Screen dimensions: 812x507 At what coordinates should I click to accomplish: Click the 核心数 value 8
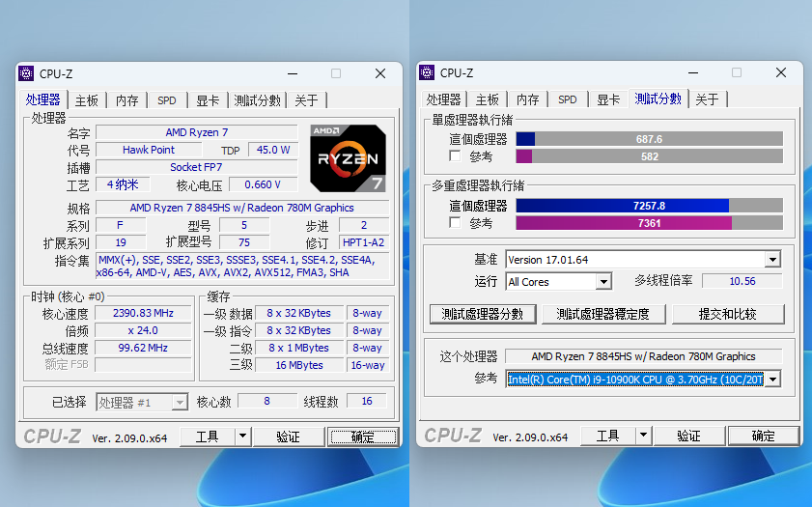[x=267, y=401]
